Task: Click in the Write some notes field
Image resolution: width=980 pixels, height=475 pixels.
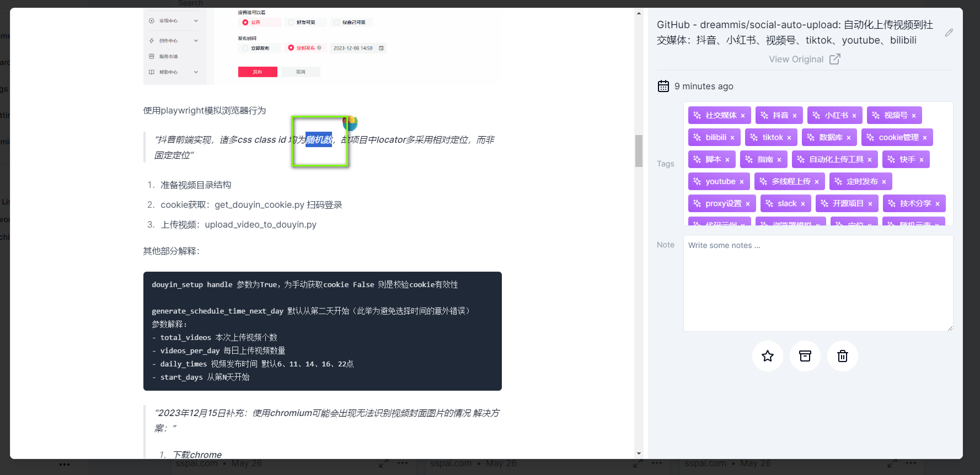Action: (x=818, y=283)
